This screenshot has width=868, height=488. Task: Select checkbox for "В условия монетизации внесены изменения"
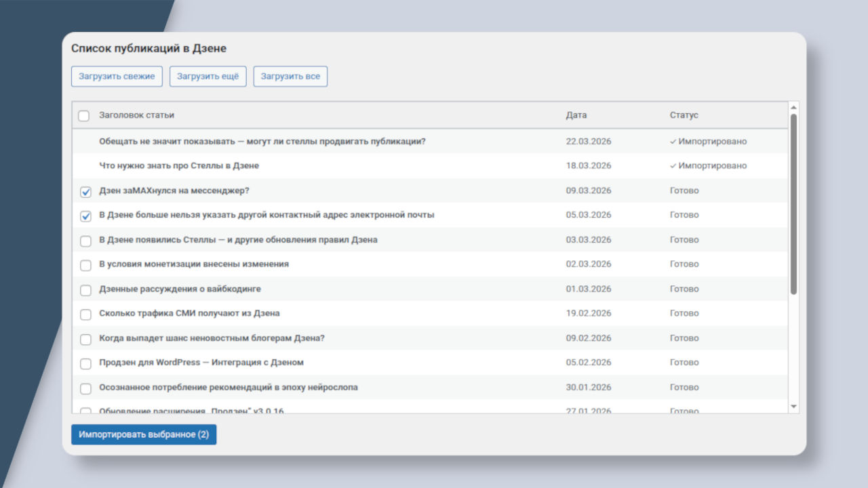[85, 265]
